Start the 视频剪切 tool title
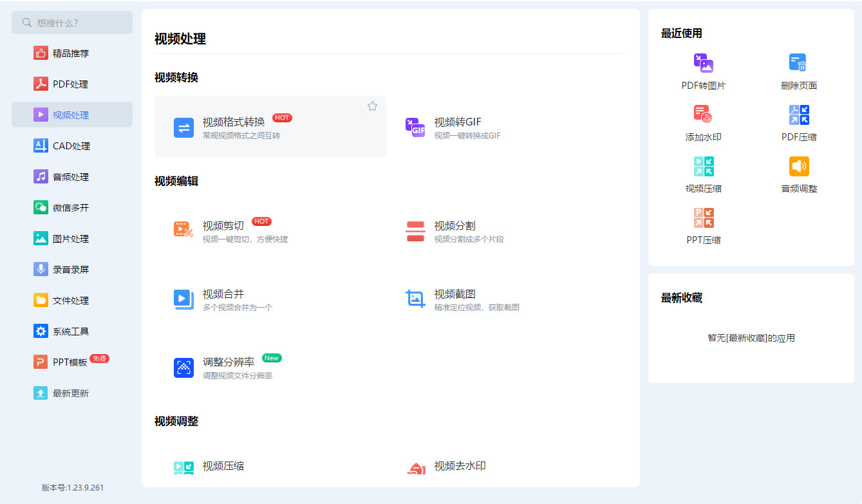This screenshot has height=504, width=862. coord(223,225)
